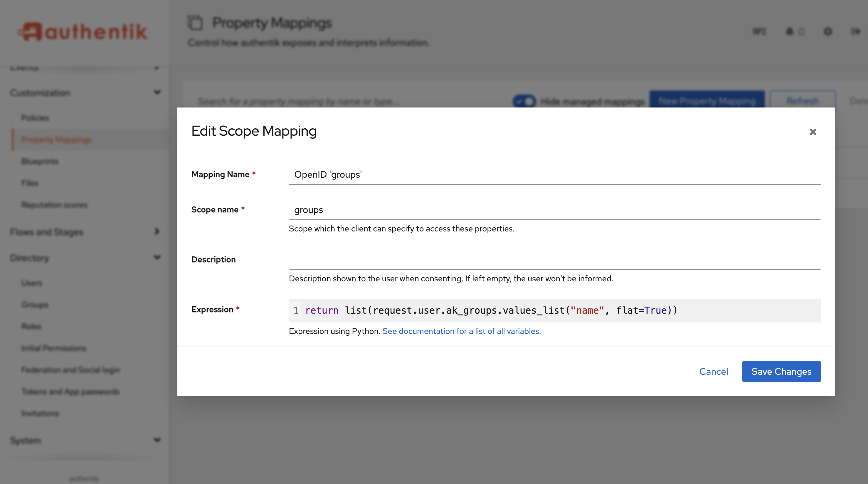The width and height of the screenshot is (868, 484).
Task: Click into the Expression code editor
Action: [555, 310]
